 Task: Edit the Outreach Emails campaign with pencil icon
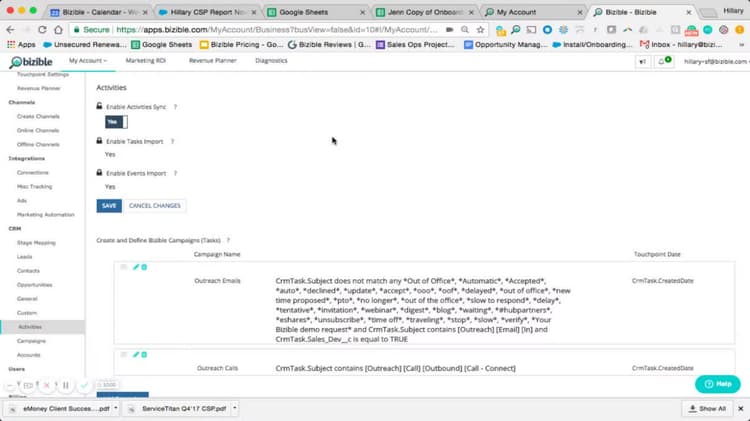(136, 267)
